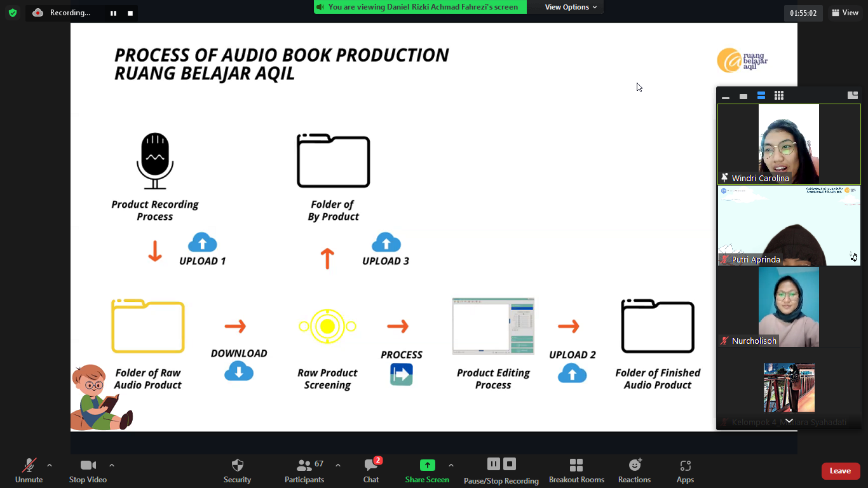The height and width of the screenshot is (488, 868).
Task: Open the Chat panel
Action: pyautogui.click(x=371, y=471)
